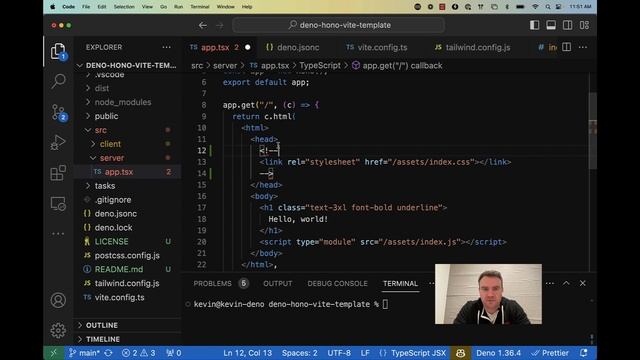
Task: Click the Prettier status item
Action: (550, 353)
